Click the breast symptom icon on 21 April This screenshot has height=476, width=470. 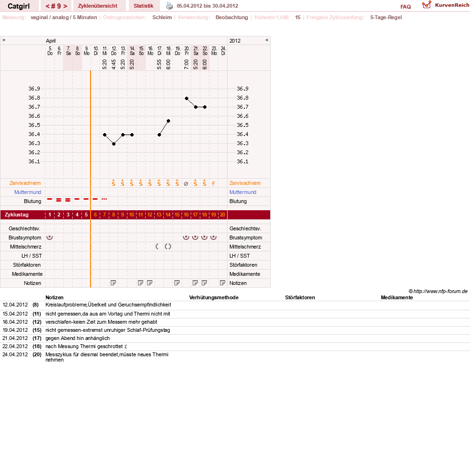click(x=195, y=238)
